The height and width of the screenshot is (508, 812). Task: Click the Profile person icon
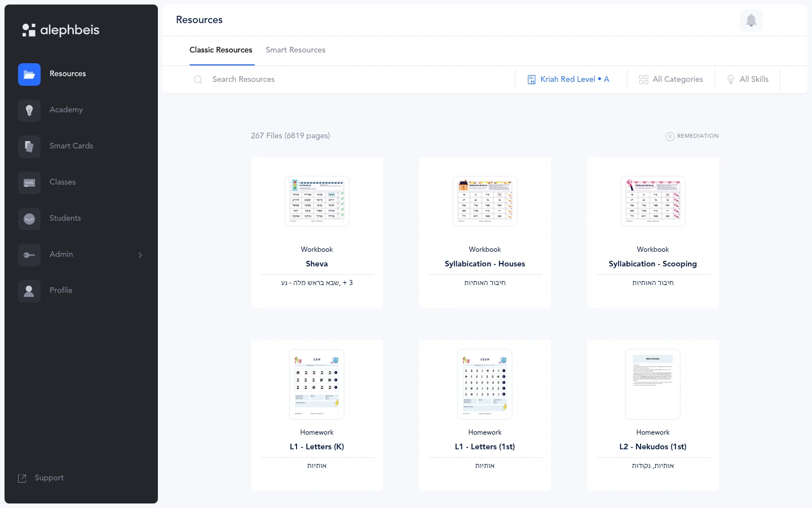29,291
